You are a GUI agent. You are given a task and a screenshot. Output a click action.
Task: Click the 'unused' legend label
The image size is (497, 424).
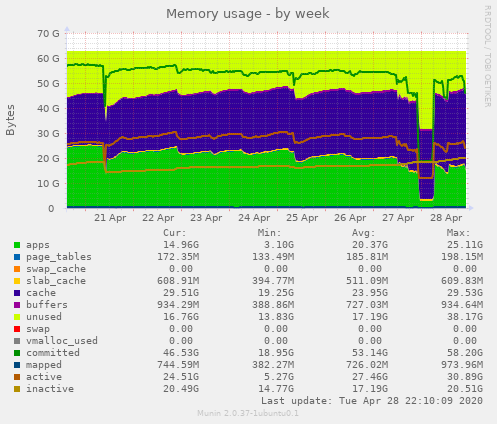point(44,317)
